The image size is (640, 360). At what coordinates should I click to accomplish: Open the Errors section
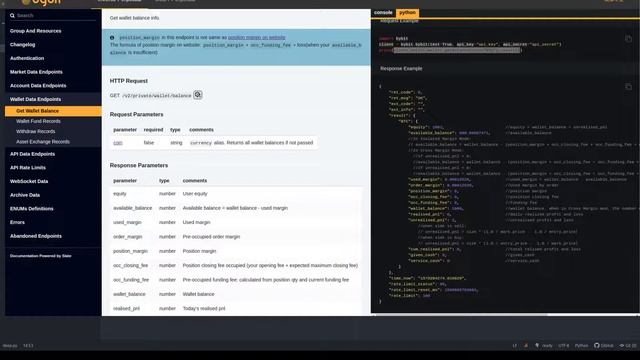pos(17,222)
